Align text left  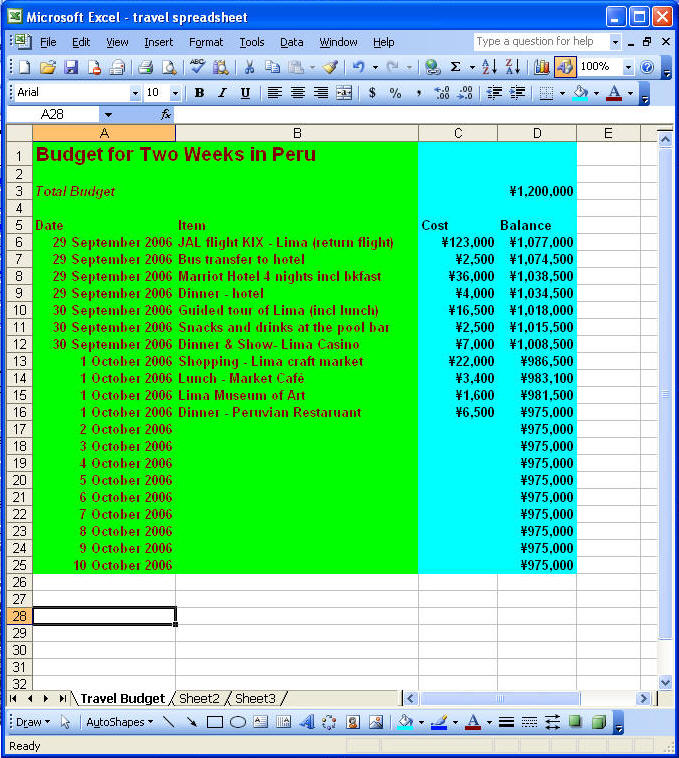click(x=275, y=93)
